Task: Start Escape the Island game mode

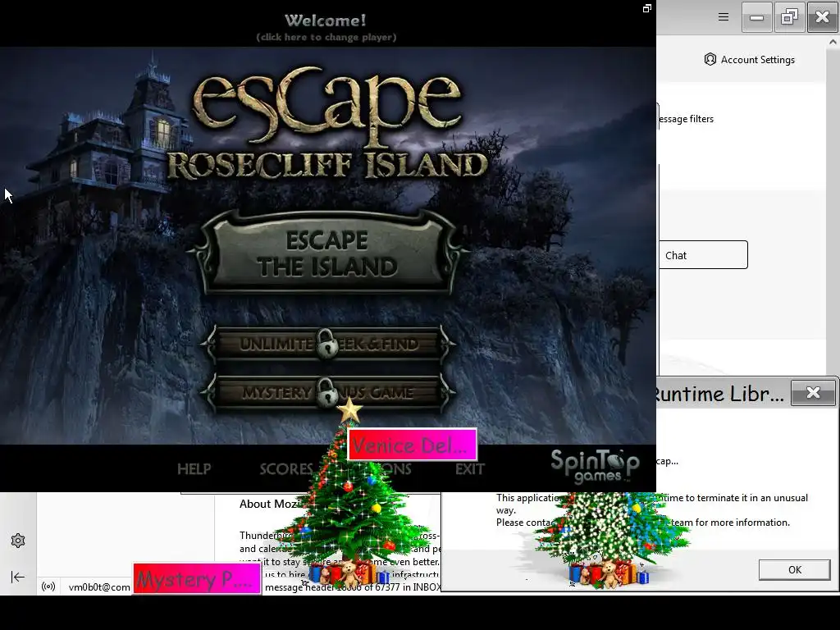Action: point(327,253)
